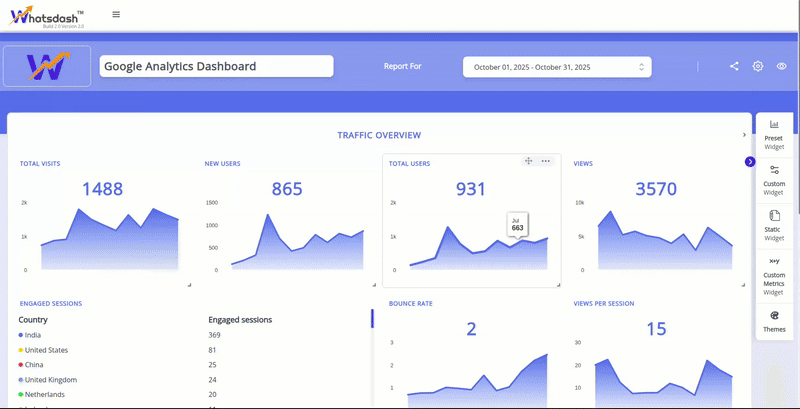This screenshot has height=409, width=800.
Task: Open the report date range selector
Action: tap(557, 67)
